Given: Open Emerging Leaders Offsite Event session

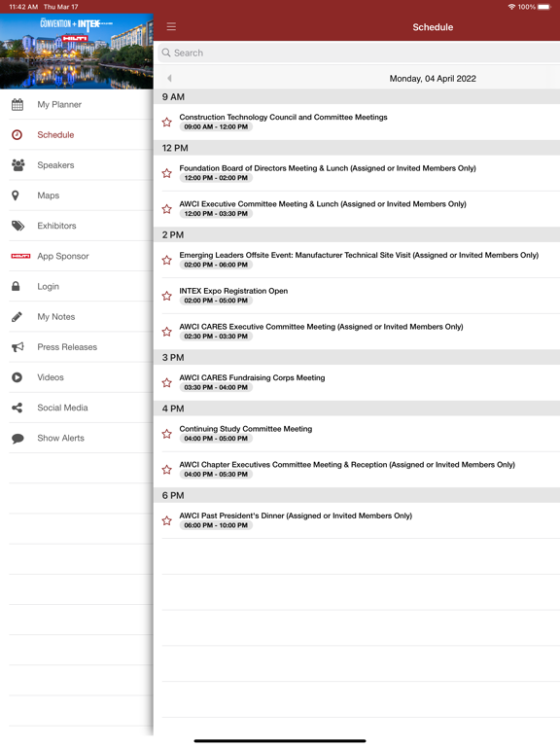Looking at the screenshot, I should 357,260.
